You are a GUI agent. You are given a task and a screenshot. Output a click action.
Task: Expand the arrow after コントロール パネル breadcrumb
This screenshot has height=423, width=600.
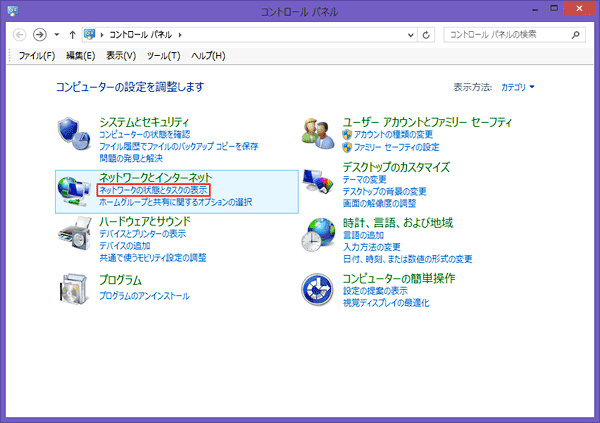pos(180,35)
